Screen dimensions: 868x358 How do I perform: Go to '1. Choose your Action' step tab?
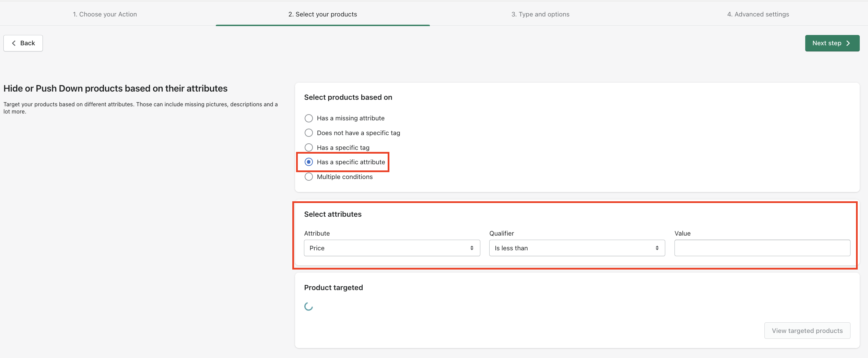pyautogui.click(x=105, y=14)
